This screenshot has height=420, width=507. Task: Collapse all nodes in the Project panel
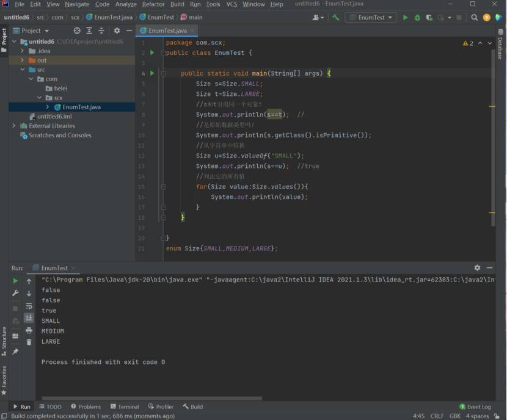coord(101,31)
